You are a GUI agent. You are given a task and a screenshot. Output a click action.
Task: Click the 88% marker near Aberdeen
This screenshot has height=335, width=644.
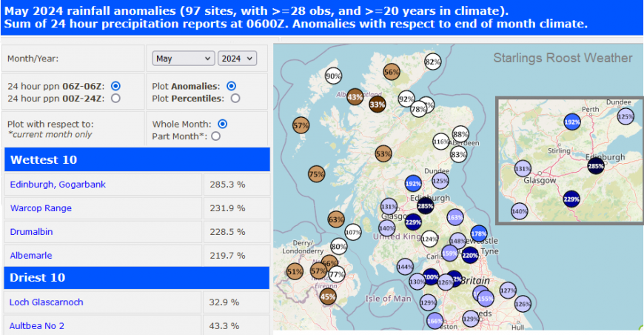pyautogui.click(x=460, y=134)
